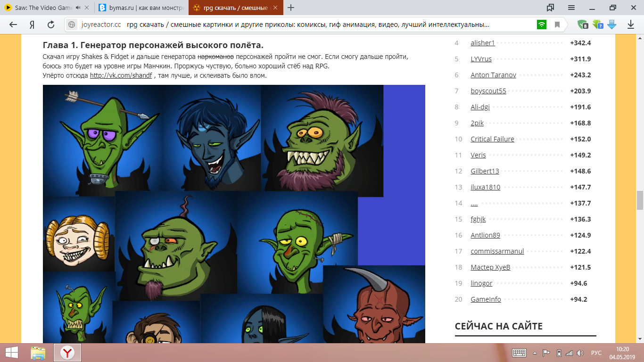Open the browser hamburger menu
644x362 pixels.
571,8
